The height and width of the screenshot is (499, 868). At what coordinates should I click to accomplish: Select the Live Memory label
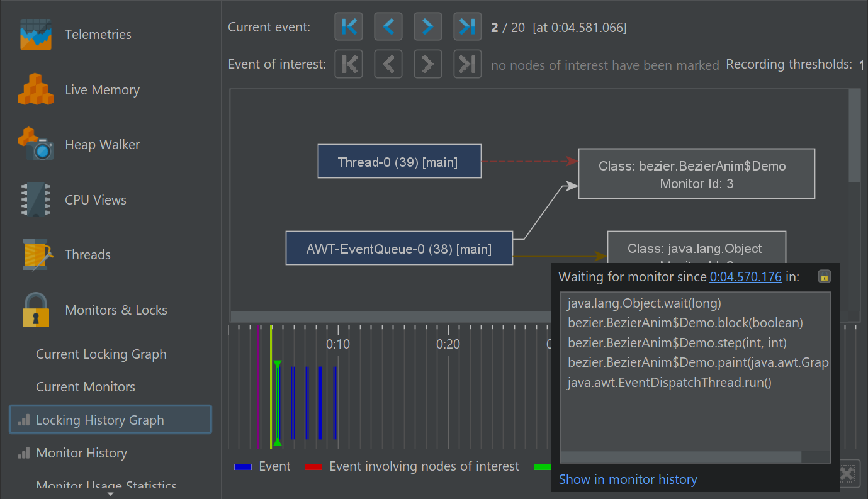102,89
